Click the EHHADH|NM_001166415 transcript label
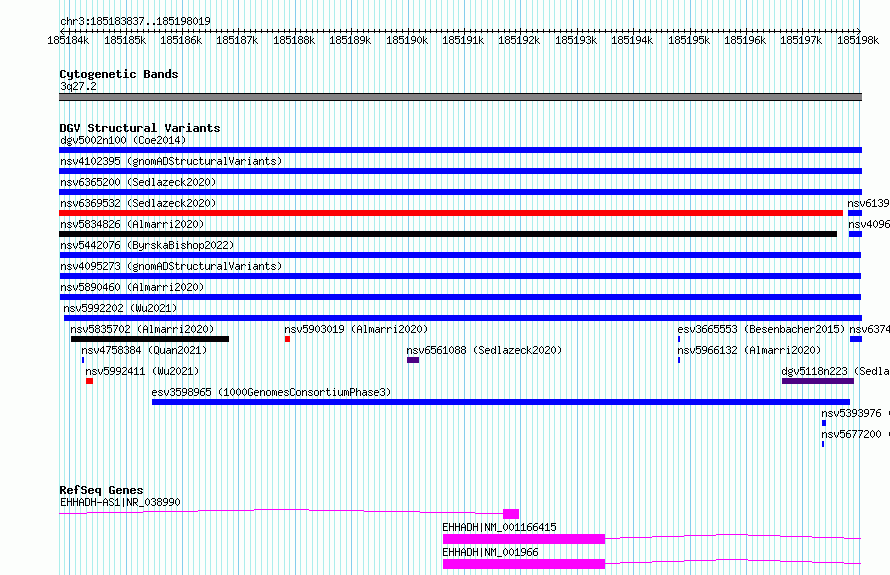The image size is (890, 575). pos(499,527)
